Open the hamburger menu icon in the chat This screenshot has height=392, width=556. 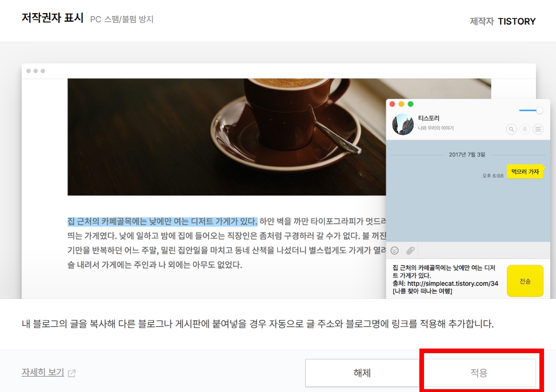coord(538,129)
